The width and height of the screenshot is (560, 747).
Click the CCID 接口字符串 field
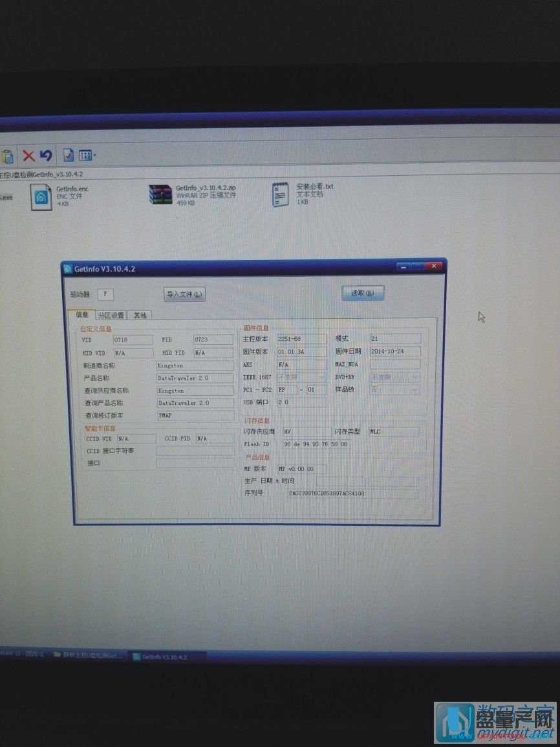tap(196, 451)
